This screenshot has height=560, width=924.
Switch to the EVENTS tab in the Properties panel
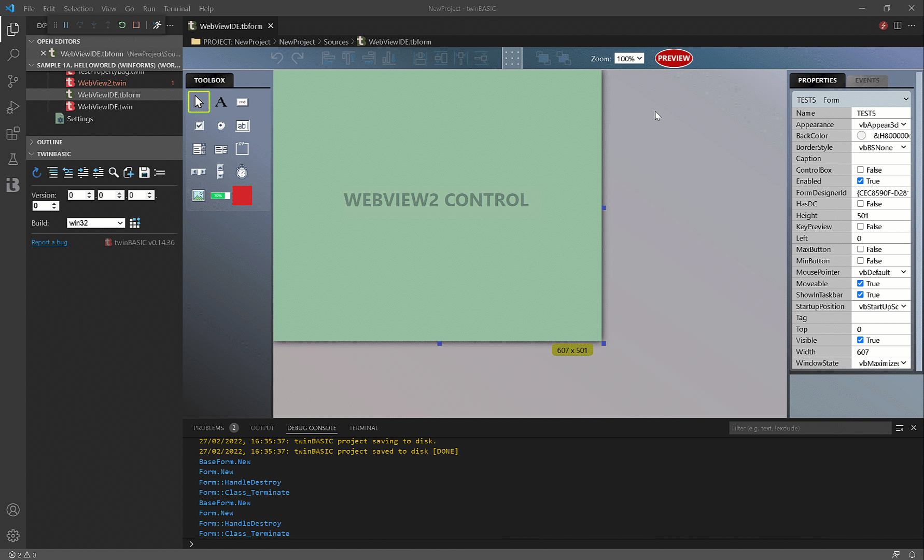867,80
